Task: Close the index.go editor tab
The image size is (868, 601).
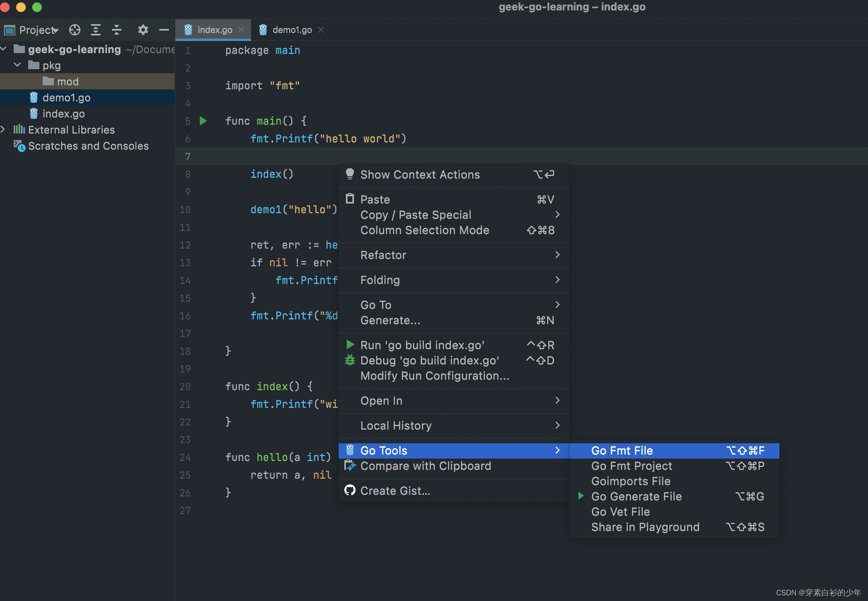Action: pos(241,30)
